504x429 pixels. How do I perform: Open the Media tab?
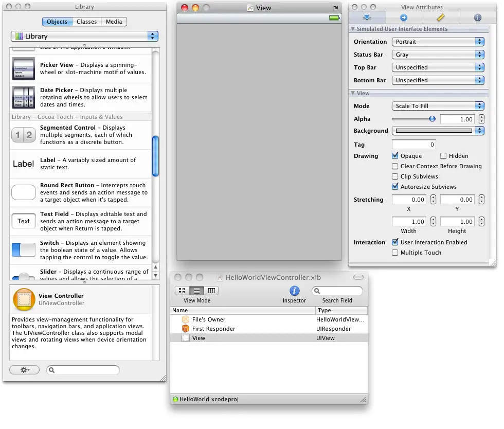tap(114, 22)
